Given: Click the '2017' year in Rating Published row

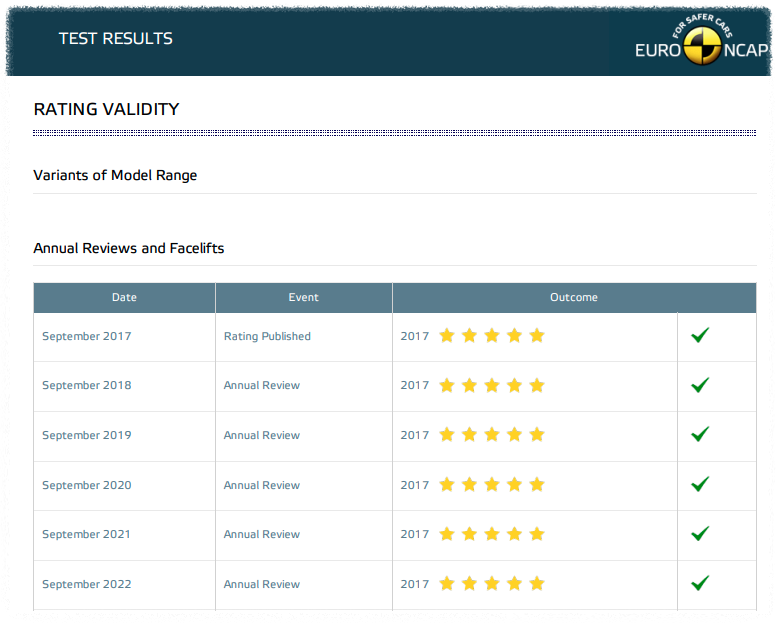Looking at the screenshot, I should coord(415,336).
